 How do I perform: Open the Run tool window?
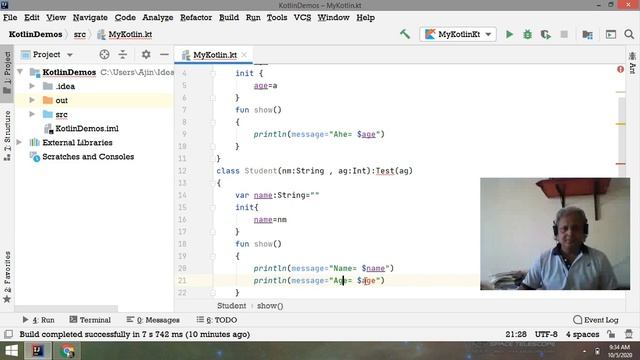tap(38, 320)
